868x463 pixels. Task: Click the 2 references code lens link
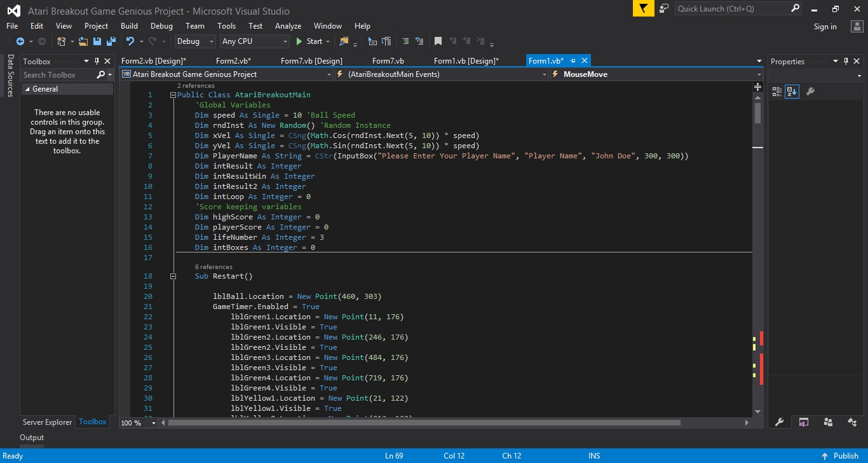(196, 85)
